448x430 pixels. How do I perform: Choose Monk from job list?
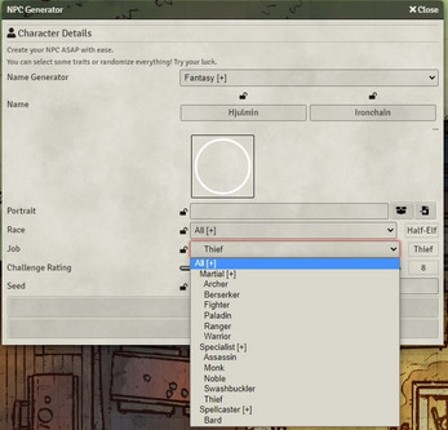pyautogui.click(x=295, y=368)
